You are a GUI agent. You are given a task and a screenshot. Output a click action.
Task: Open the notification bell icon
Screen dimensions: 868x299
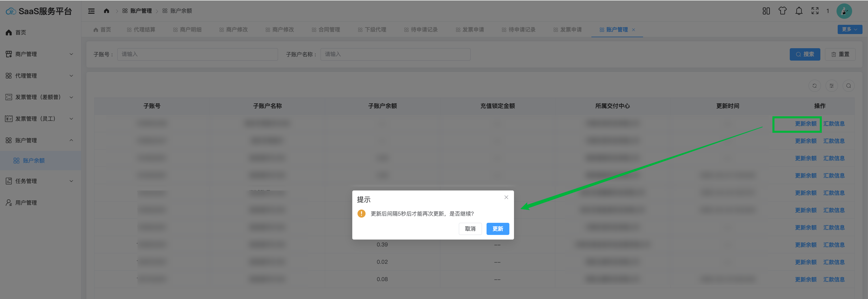[x=799, y=11]
